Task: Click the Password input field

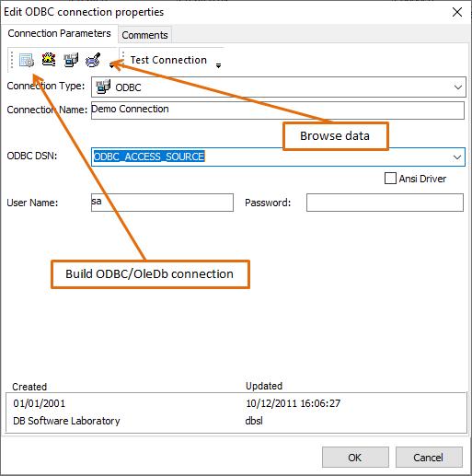Action: click(x=385, y=203)
